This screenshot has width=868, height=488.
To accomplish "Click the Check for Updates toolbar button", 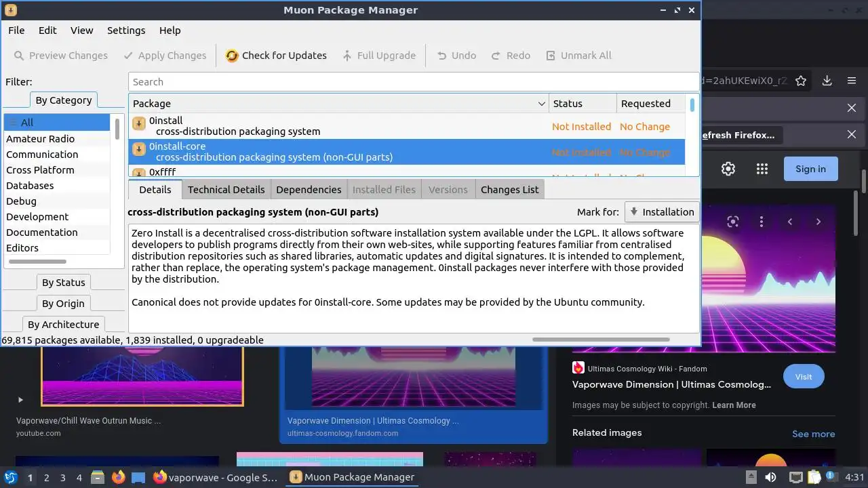I will (x=276, y=56).
